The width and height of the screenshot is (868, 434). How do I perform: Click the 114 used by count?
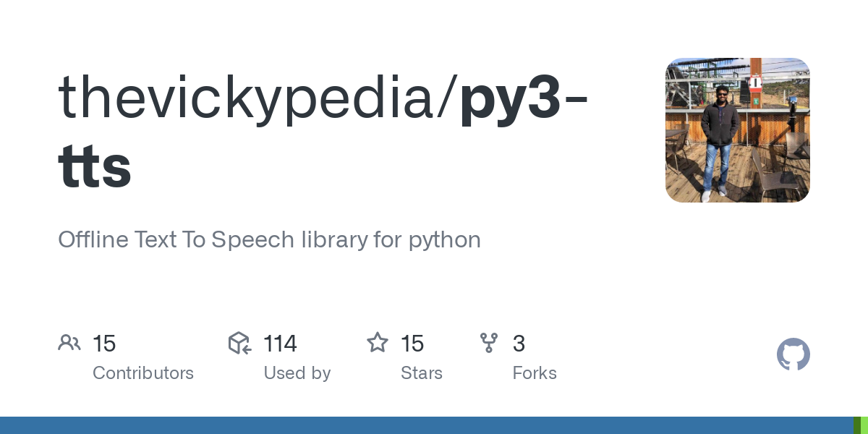(x=280, y=344)
